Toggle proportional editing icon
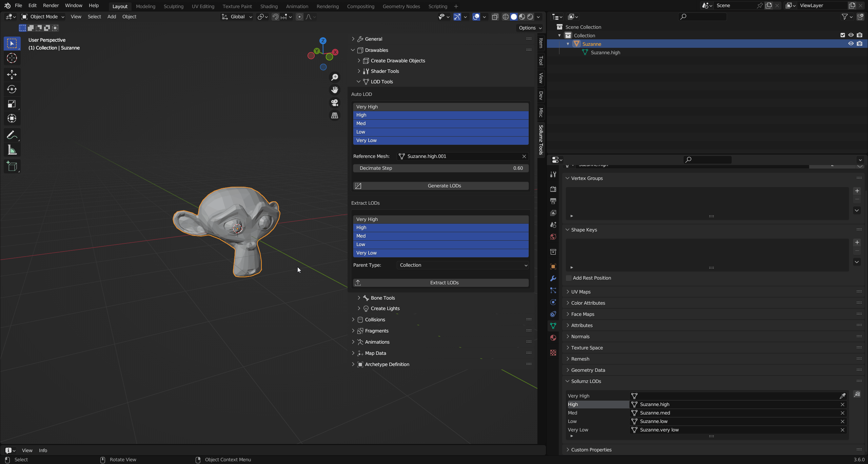This screenshot has height=464, width=868. [299, 17]
